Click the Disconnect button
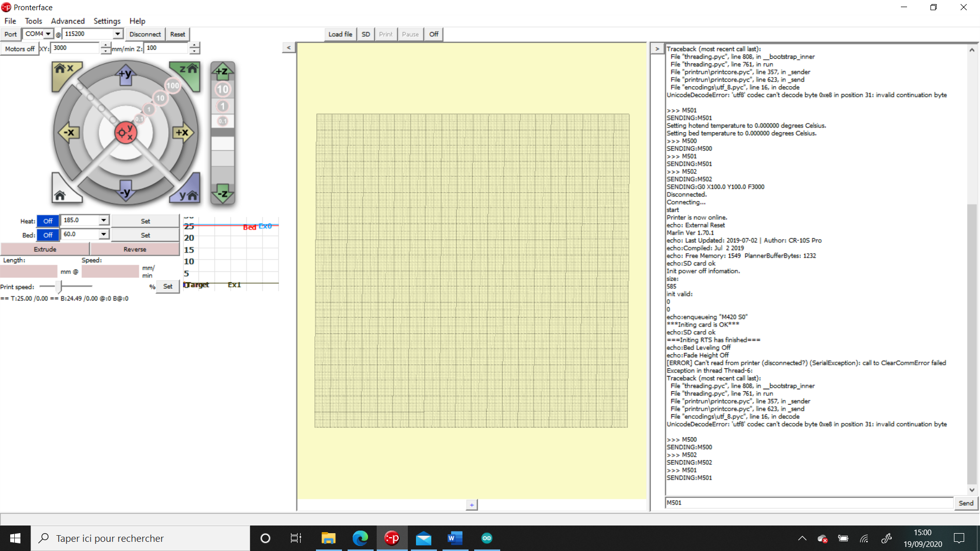 (x=145, y=34)
